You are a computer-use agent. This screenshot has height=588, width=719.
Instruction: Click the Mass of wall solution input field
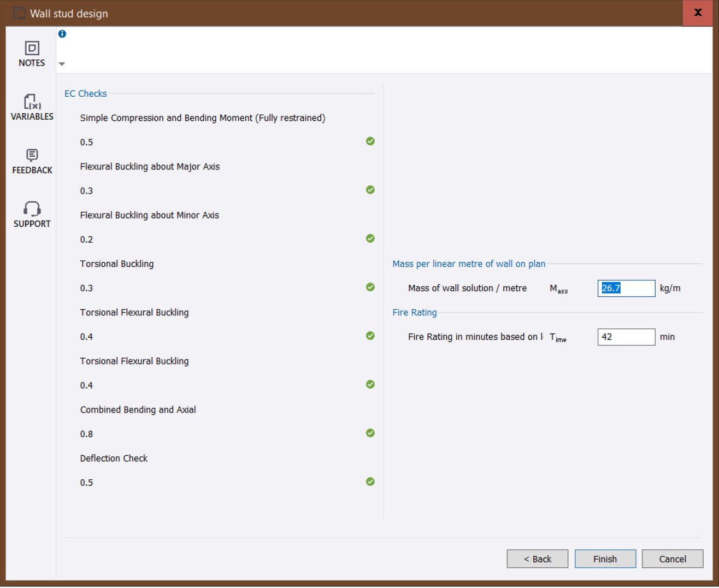626,288
